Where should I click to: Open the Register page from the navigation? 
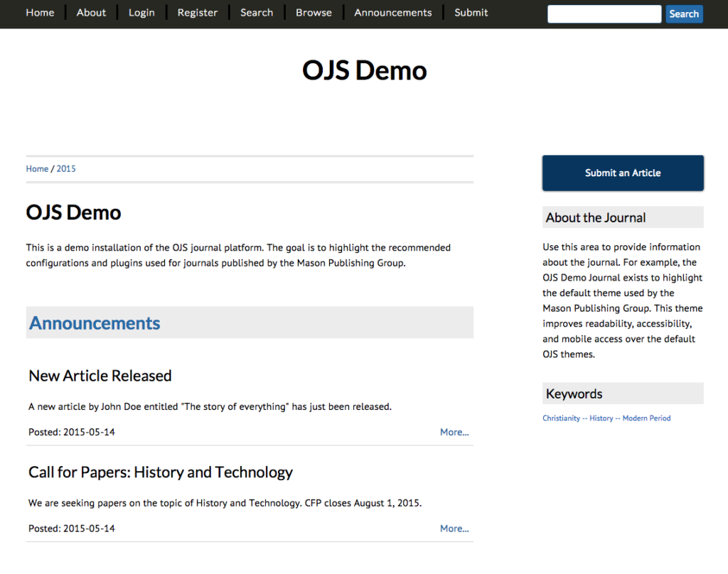click(x=197, y=12)
